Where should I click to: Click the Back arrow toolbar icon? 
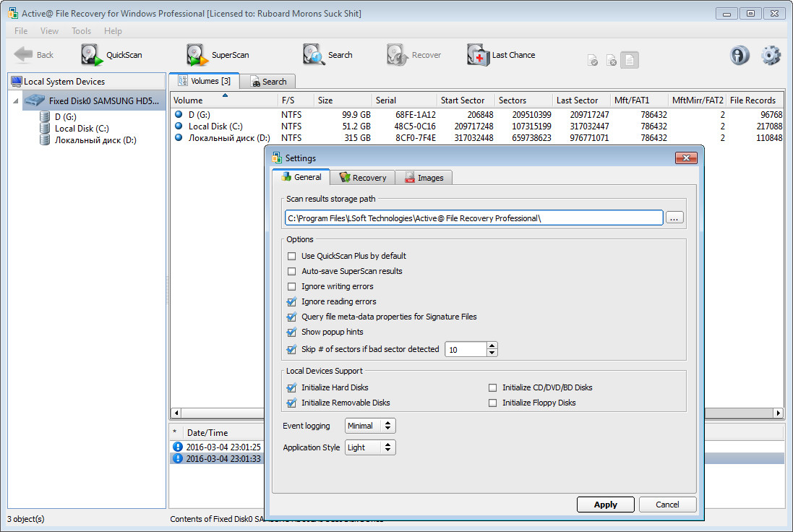22,55
